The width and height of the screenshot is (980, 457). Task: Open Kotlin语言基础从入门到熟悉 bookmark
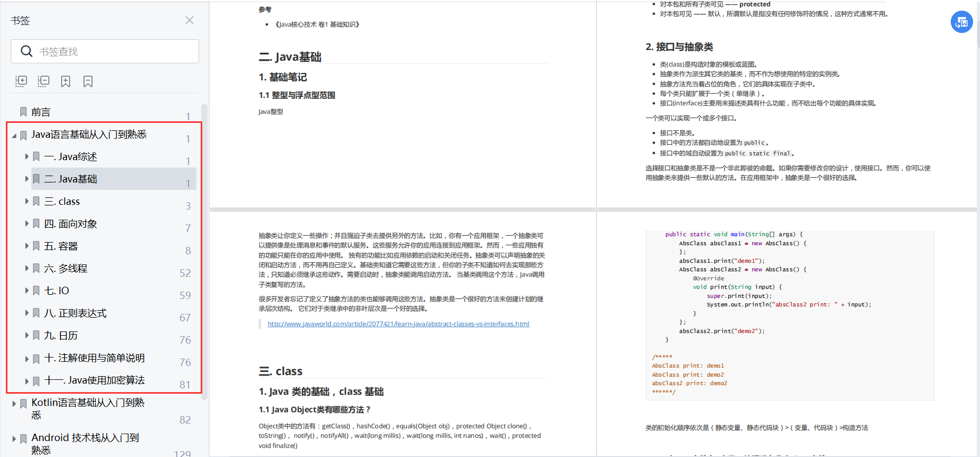point(88,409)
